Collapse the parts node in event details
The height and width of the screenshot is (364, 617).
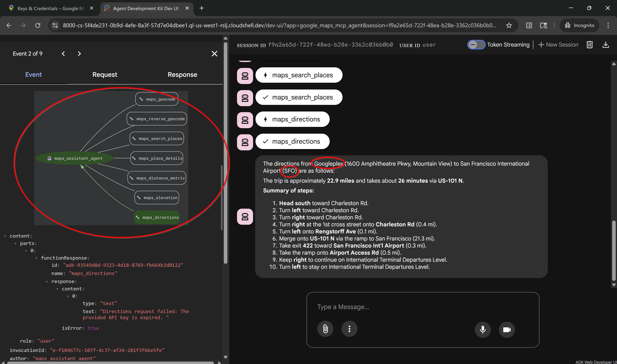point(15,243)
